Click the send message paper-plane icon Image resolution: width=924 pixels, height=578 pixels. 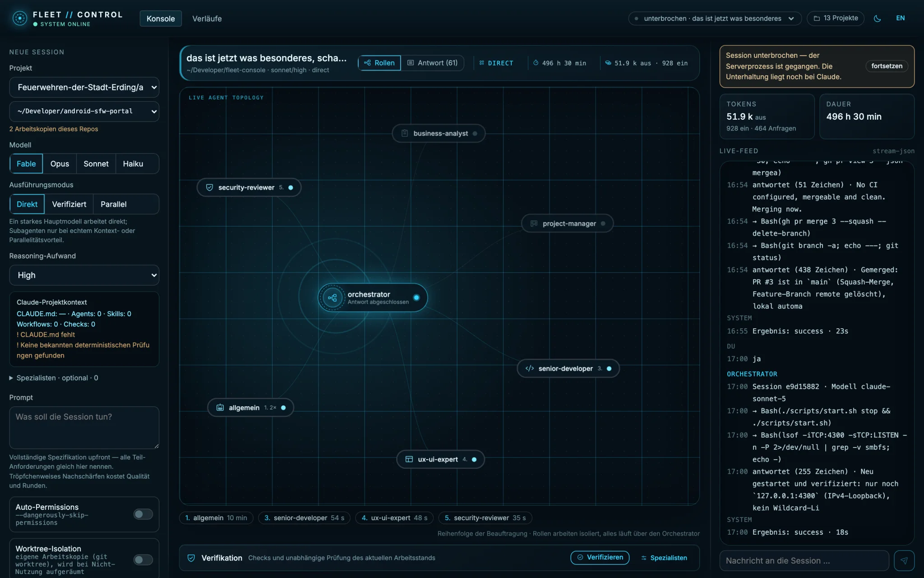point(904,561)
